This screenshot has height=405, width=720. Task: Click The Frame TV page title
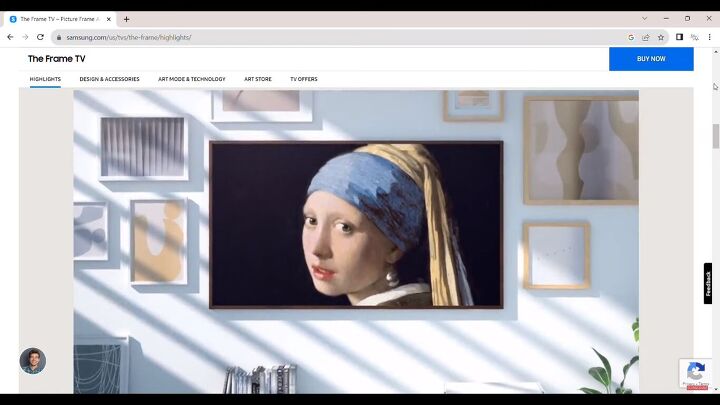pyautogui.click(x=56, y=59)
